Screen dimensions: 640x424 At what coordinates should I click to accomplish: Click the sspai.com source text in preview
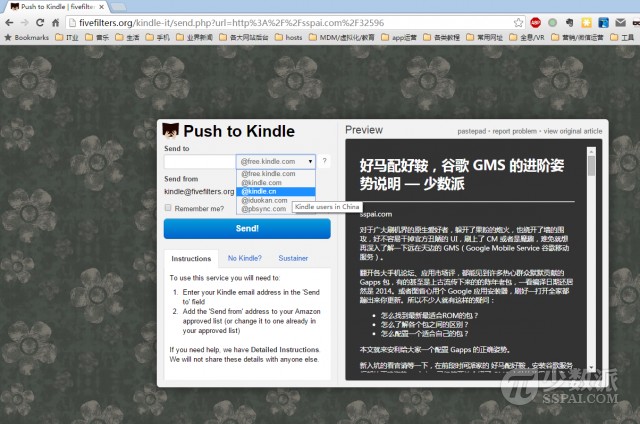pos(376,214)
